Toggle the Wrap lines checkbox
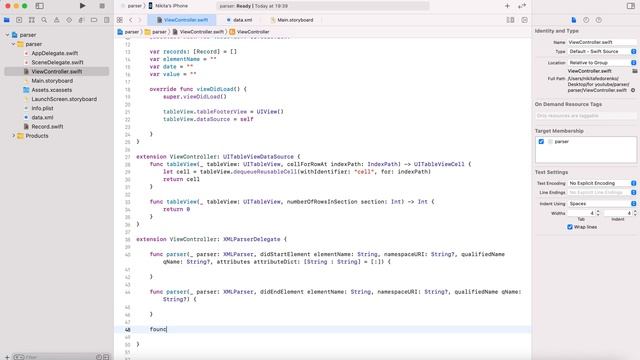This screenshot has height=360, width=640. [570, 227]
